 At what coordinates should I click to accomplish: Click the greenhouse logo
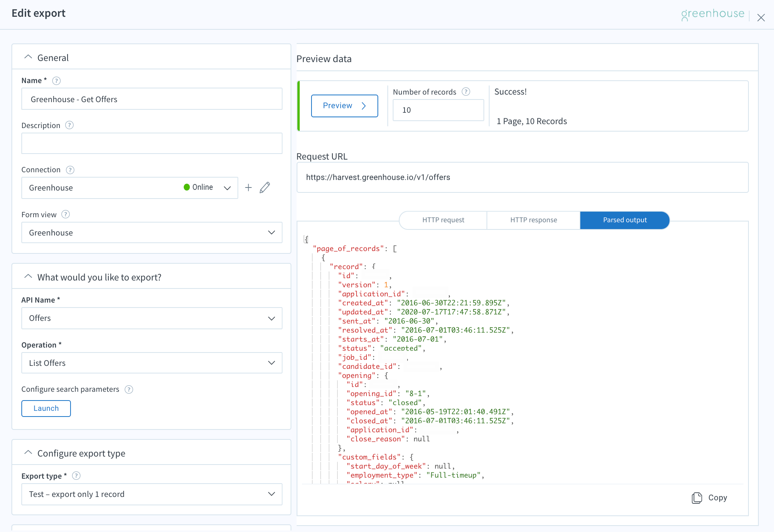pyautogui.click(x=713, y=14)
